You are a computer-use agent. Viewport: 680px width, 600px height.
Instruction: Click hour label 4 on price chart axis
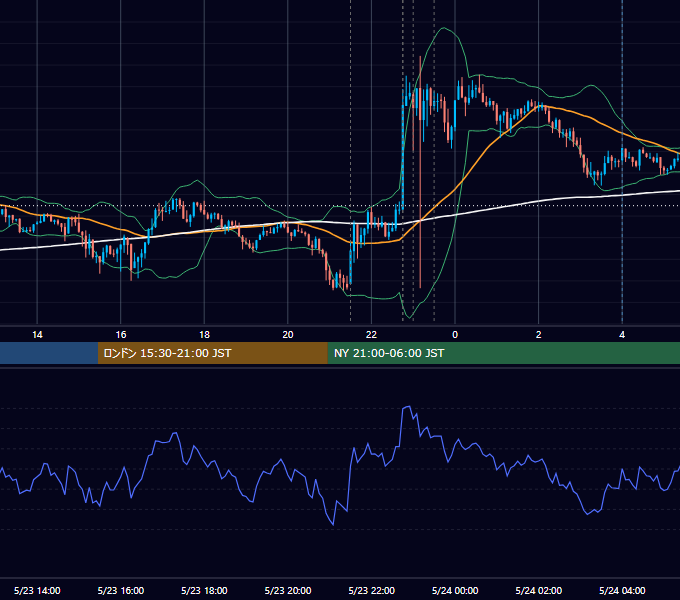[622, 335]
